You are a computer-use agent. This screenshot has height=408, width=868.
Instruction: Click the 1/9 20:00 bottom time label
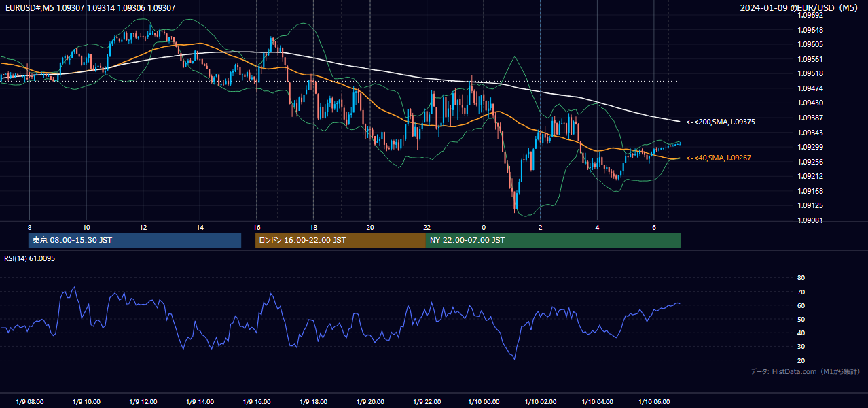[369, 401]
